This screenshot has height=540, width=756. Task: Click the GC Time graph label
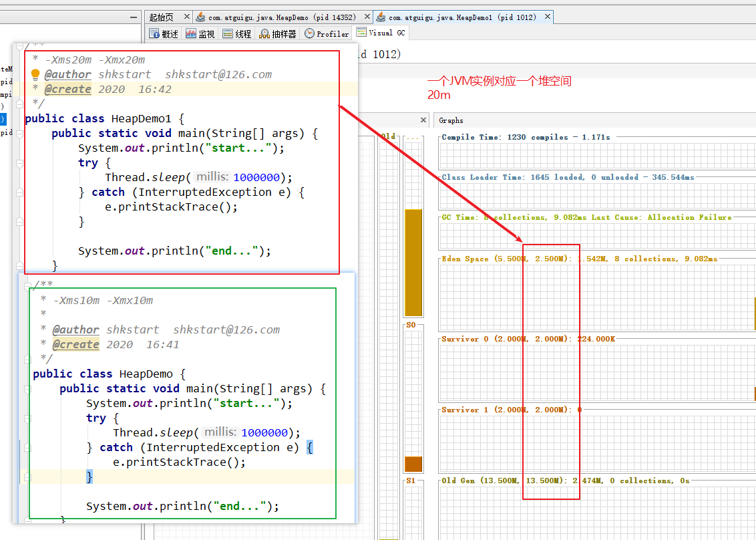click(x=586, y=217)
